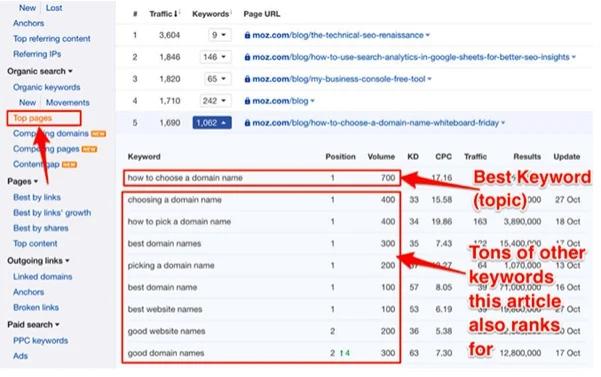The image size is (601, 377).
Task: Click keyword 'good website names'
Action: coord(166,331)
